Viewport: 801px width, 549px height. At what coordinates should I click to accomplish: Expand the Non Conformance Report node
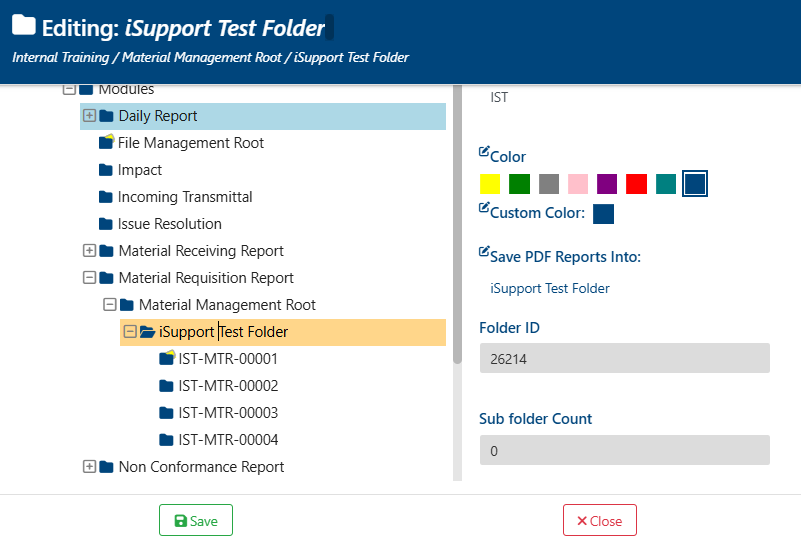tap(89, 467)
